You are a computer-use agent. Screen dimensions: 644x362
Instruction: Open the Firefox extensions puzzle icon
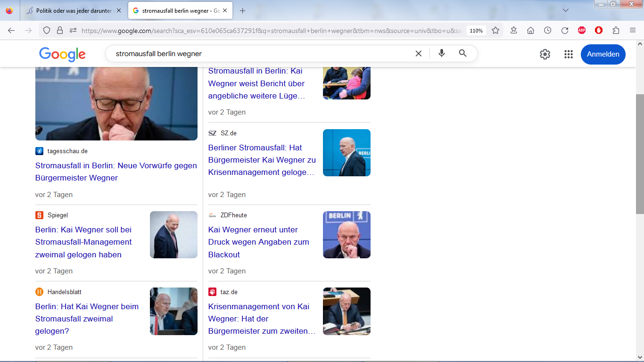pos(616,30)
